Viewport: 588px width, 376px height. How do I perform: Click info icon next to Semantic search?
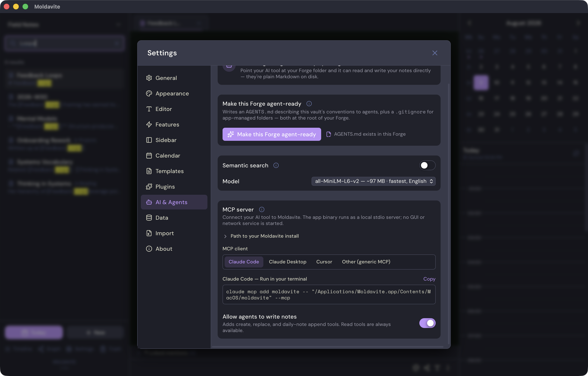(x=276, y=166)
